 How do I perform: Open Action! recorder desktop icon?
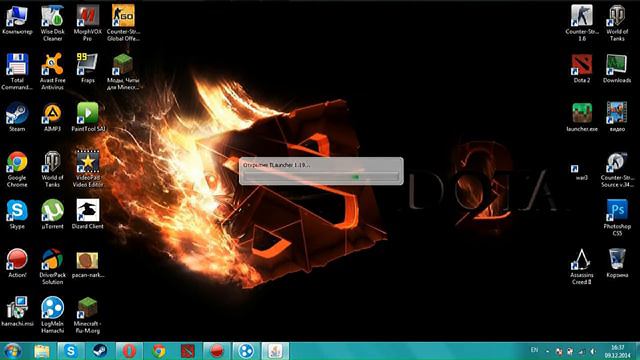(x=17, y=263)
